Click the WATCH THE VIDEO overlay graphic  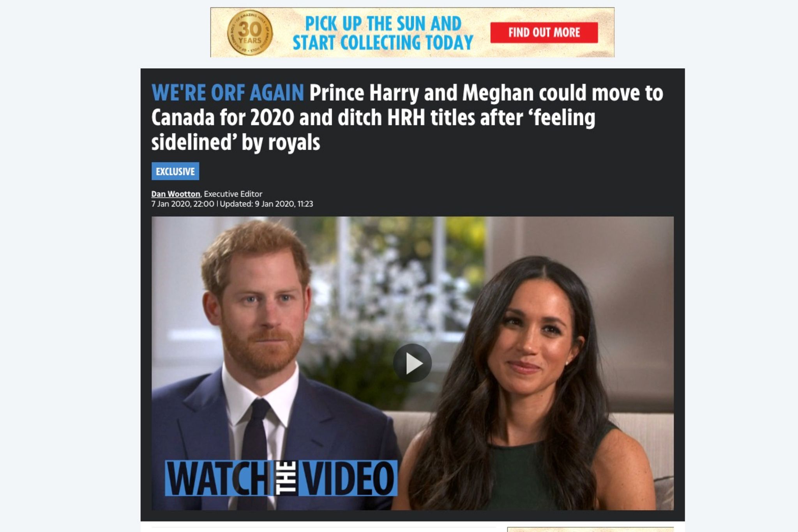(281, 478)
